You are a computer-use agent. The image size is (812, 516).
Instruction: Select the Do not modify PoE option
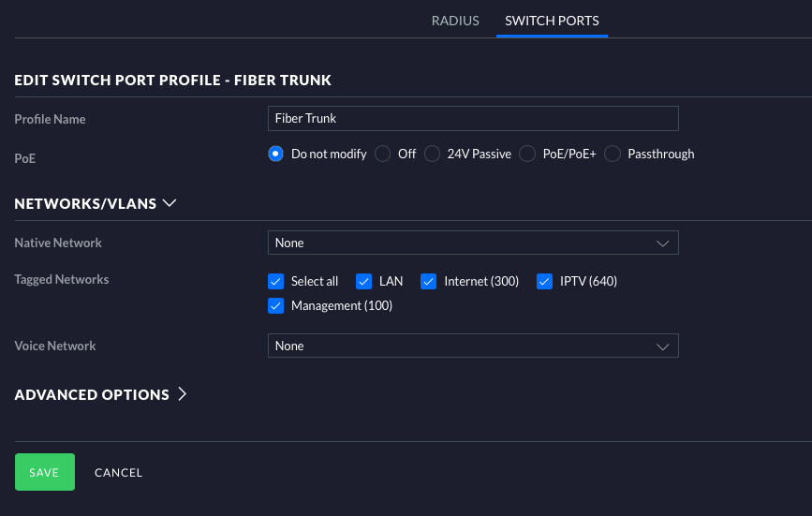[x=275, y=154]
